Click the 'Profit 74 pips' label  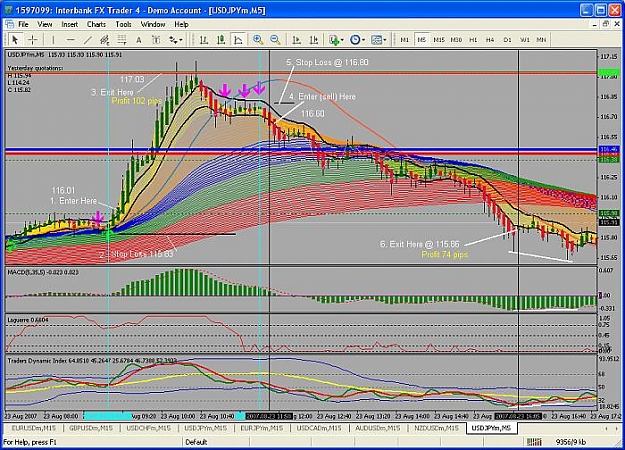pos(444,254)
